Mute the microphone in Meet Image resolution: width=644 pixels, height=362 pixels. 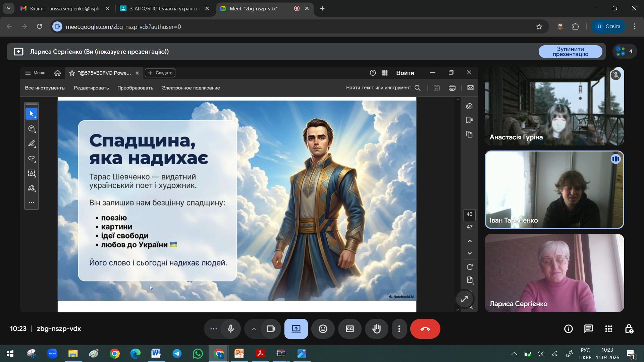tap(231, 329)
